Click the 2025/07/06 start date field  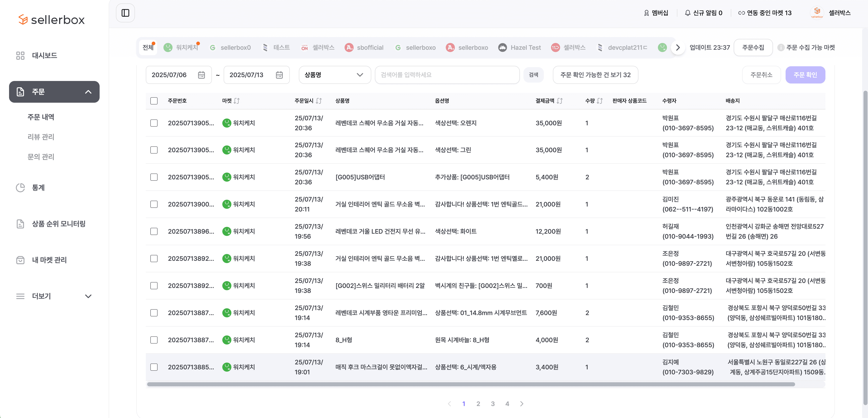pos(179,75)
